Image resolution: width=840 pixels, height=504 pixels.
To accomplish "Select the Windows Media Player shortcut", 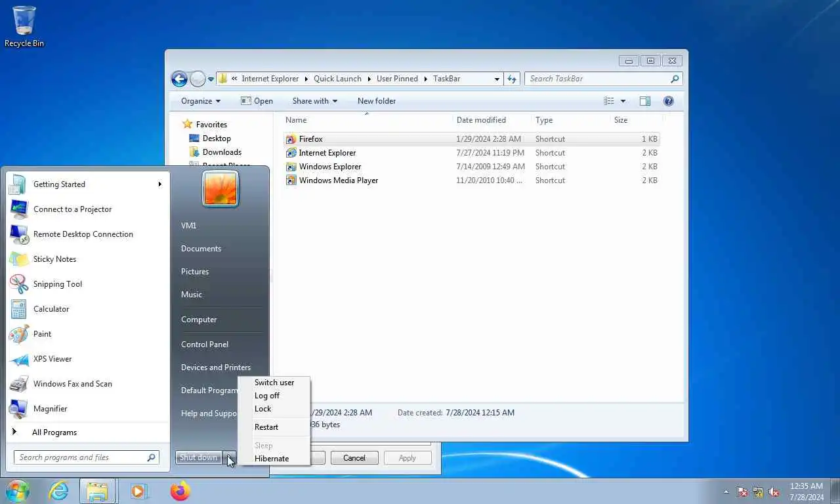I will (472, 180).
